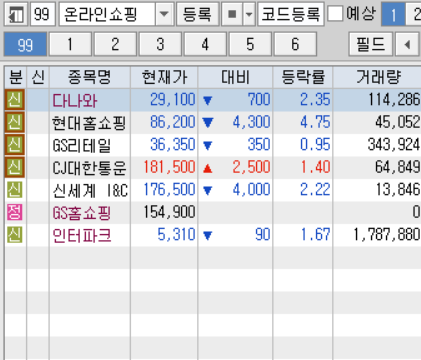
Task: Switch to group tab 5
Action: pyautogui.click(x=250, y=44)
